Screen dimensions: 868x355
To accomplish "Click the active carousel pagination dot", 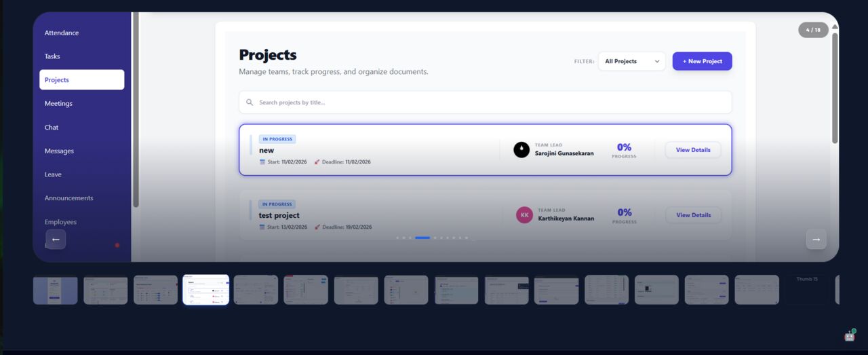I will coord(422,238).
